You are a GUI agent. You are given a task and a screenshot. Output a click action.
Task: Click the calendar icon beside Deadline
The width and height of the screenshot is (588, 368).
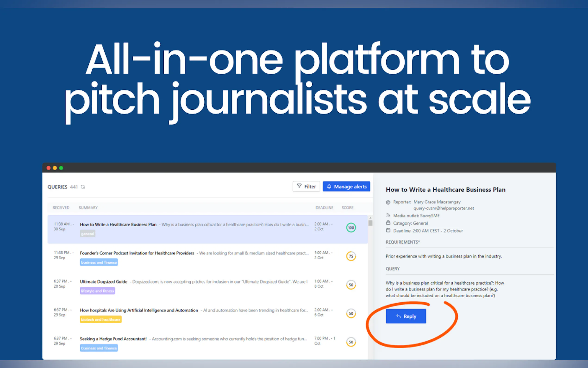click(388, 230)
